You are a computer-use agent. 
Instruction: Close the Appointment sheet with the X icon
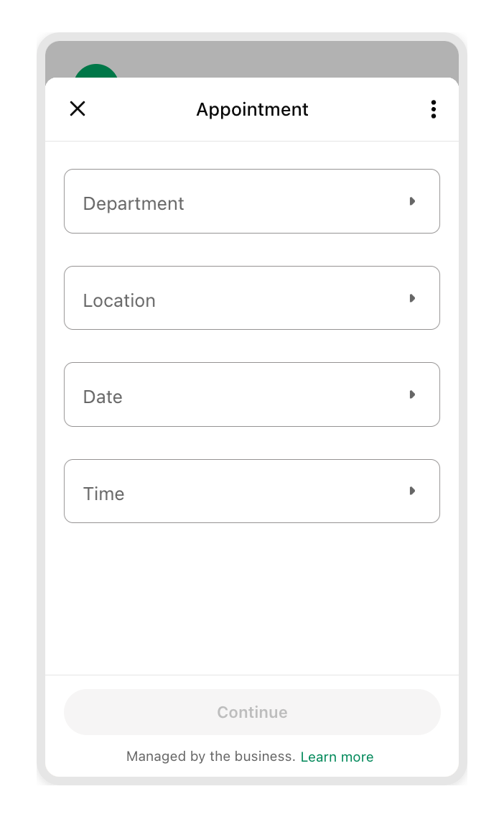pyautogui.click(x=78, y=108)
